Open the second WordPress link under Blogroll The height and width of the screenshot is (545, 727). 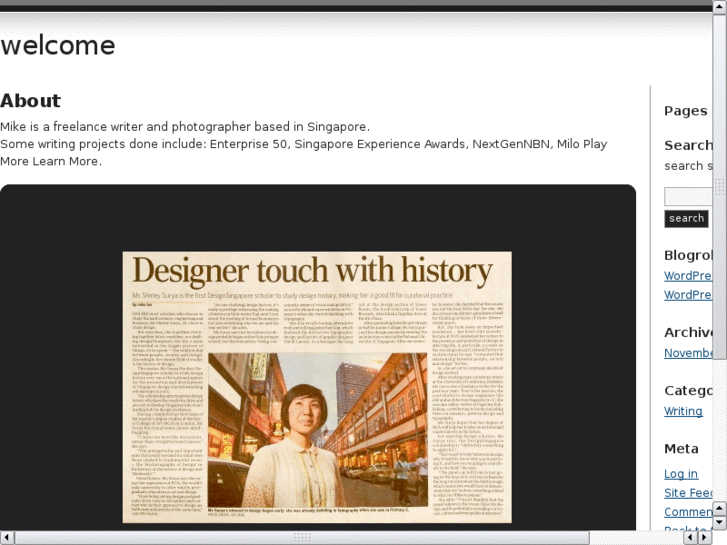688,295
